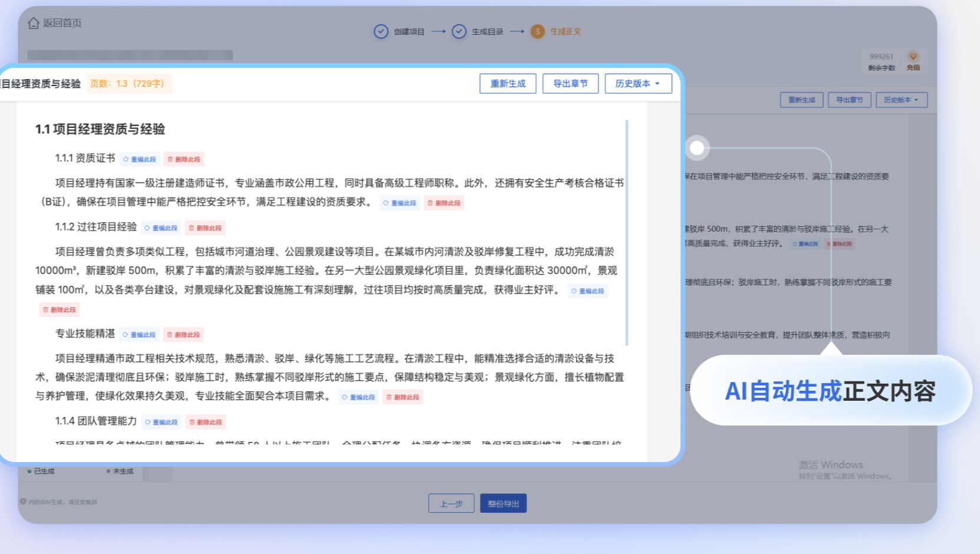This screenshot has width=980, height=554.
Task: Click the dimmed 导出章节 button at right
Action: point(849,100)
